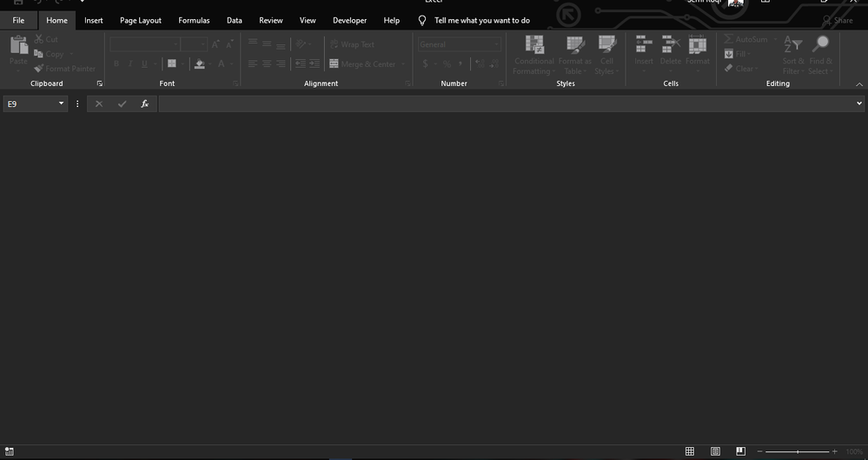
Task: Open the Clear dropdown in Editing
Action: pyautogui.click(x=741, y=69)
